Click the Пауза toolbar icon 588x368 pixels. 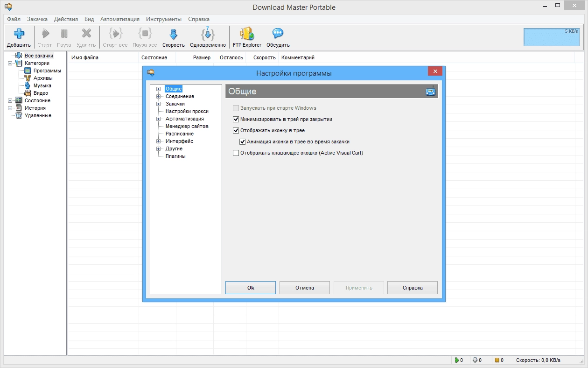[x=64, y=34]
